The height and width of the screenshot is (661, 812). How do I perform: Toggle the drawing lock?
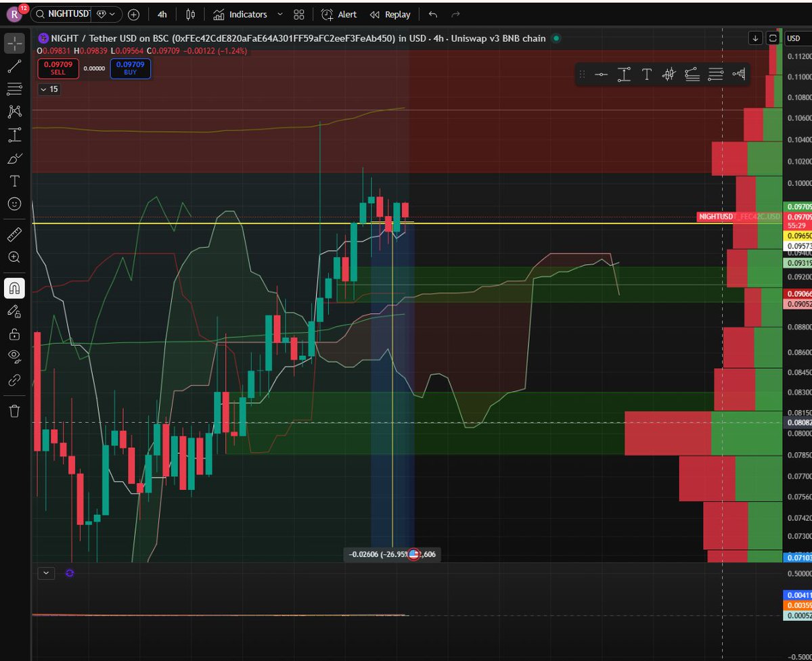pos(14,334)
